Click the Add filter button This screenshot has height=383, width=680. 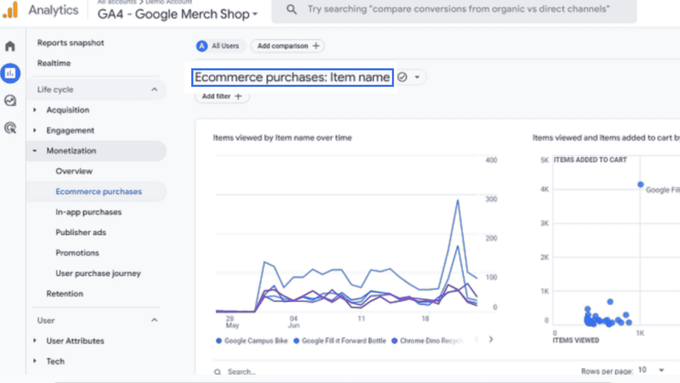pyautogui.click(x=222, y=96)
